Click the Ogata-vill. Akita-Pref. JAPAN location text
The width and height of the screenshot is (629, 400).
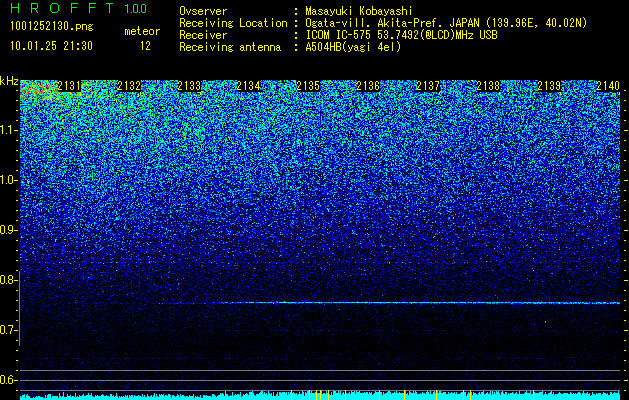(x=446, y=23)
